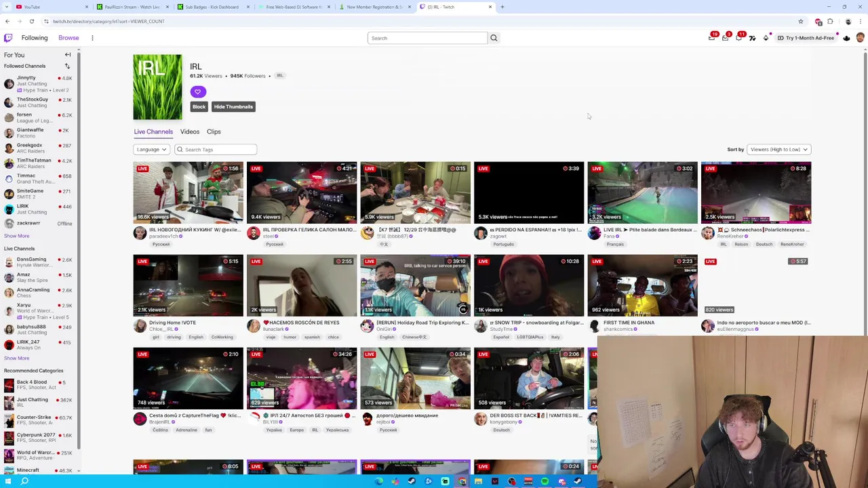The height and width of the screenshot is (488, 868).
Task: Open DansGaming channel in sidebar
Action: (39, 262)
